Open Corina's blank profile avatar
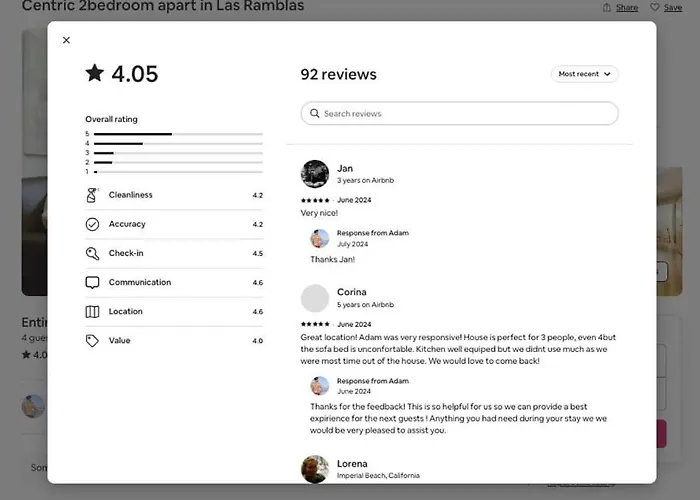 (x=315, y=298)
